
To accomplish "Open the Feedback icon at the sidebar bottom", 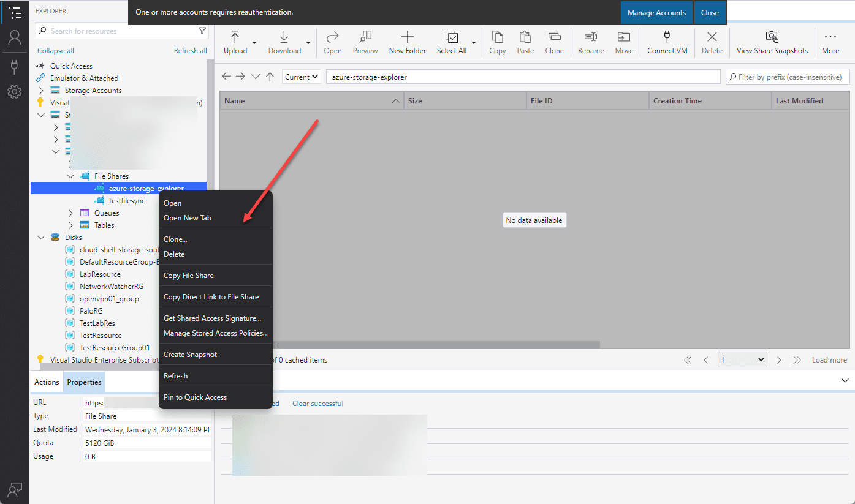I will (15, 489).
